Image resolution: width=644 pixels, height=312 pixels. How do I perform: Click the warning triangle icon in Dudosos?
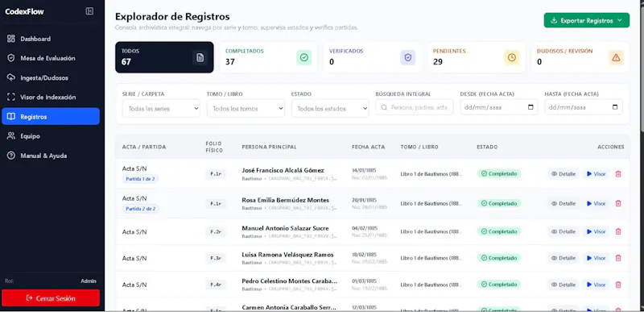point(616,57)
